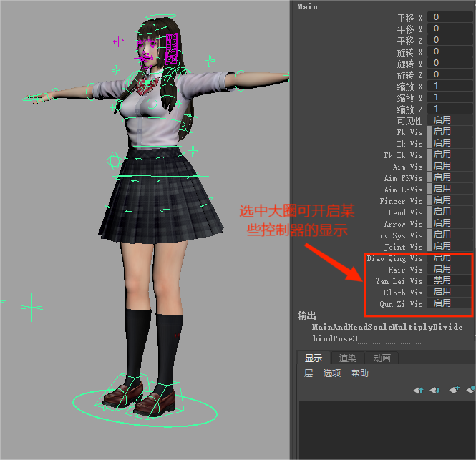Toggle the Hair Vis attribute value
476x460 pixels.
coord(451,270)
